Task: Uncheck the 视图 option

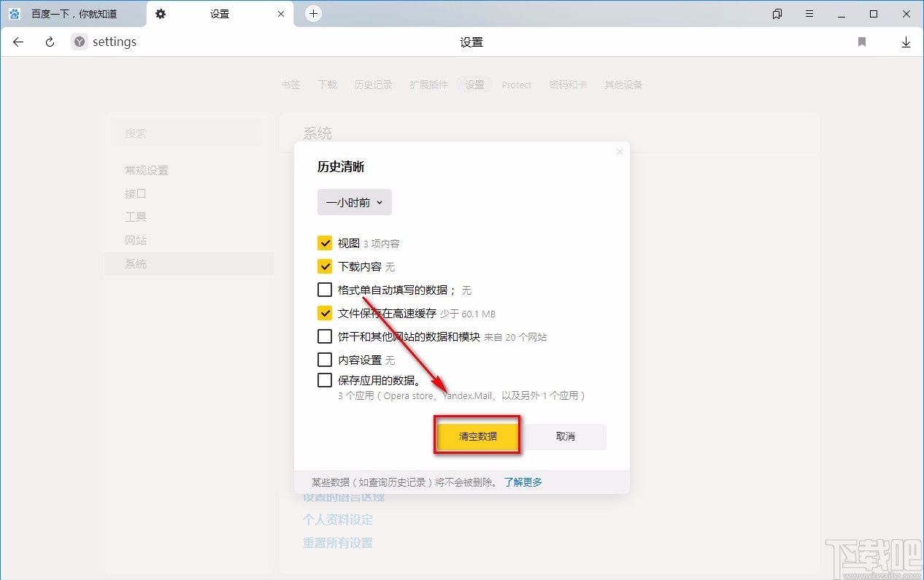Action: [x=325, y=243]
